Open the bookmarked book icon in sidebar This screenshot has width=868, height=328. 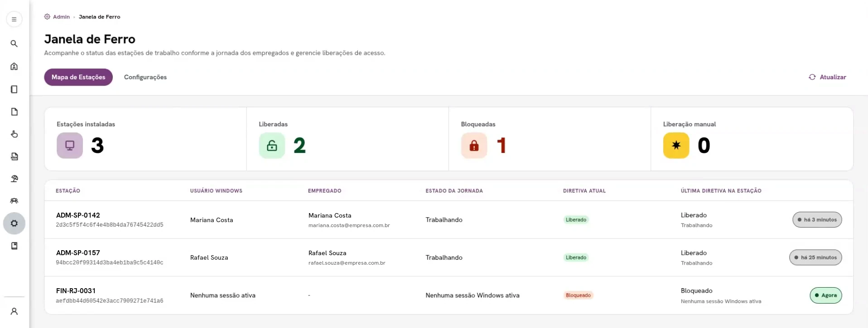point(14,246)
